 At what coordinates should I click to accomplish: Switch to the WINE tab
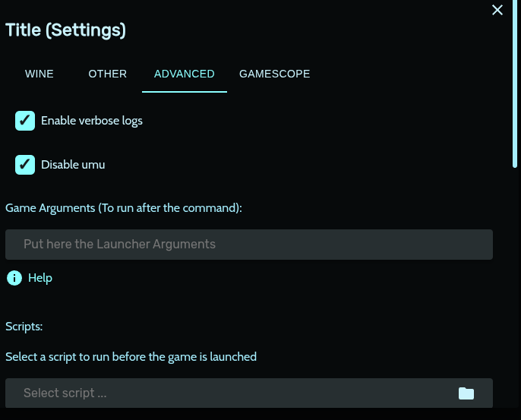coord(39,74)
